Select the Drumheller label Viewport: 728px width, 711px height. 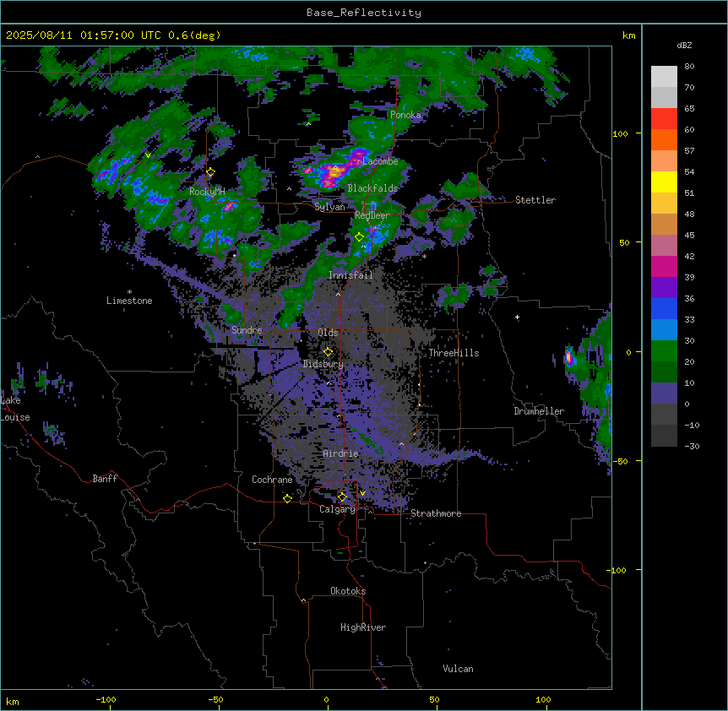coord(539,411)
